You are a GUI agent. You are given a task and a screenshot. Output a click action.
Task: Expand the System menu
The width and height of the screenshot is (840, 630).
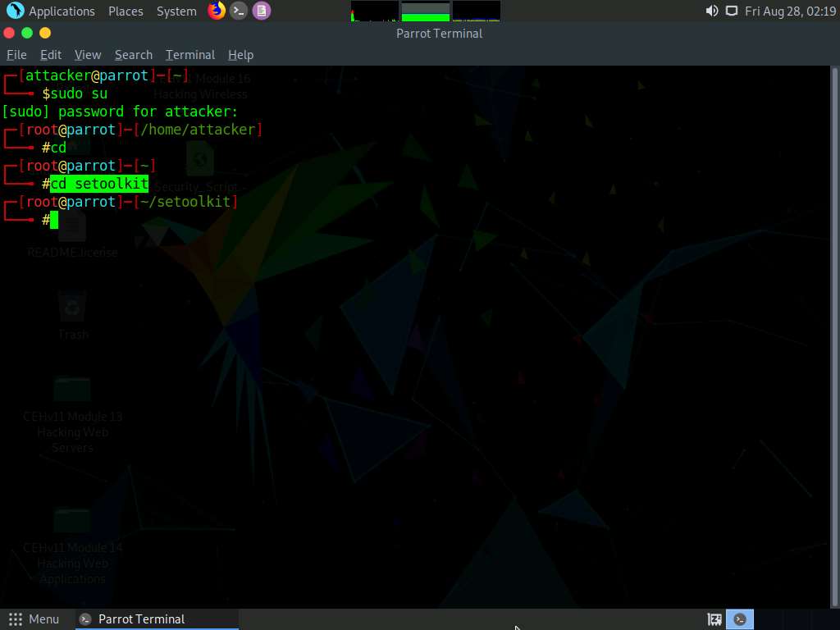(176, 11)
